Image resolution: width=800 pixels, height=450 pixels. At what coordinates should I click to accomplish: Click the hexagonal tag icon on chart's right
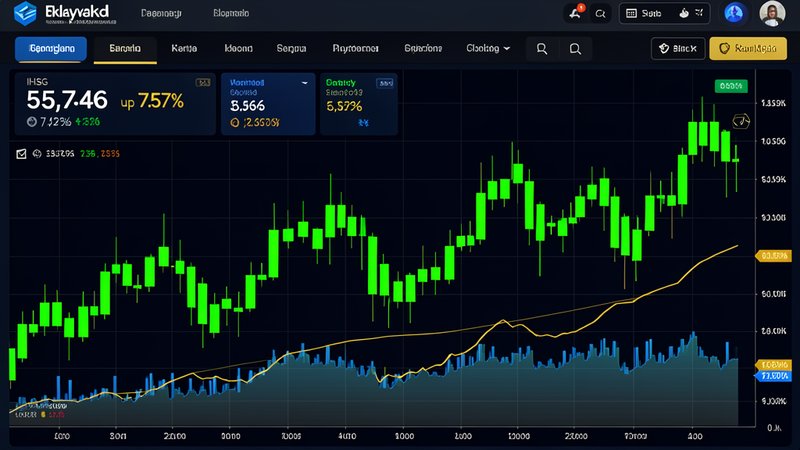pyautogui.click(x=741, y=121)
